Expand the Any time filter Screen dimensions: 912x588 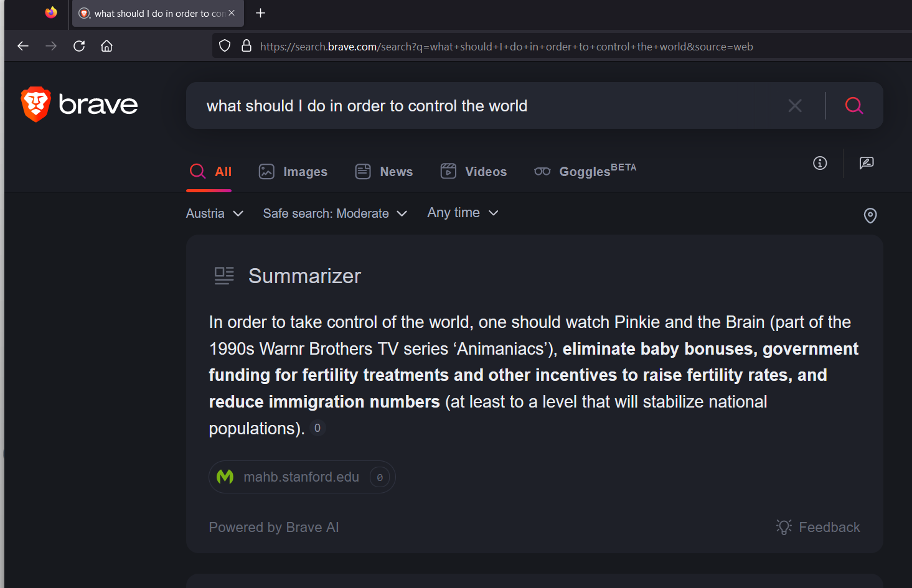463,213
